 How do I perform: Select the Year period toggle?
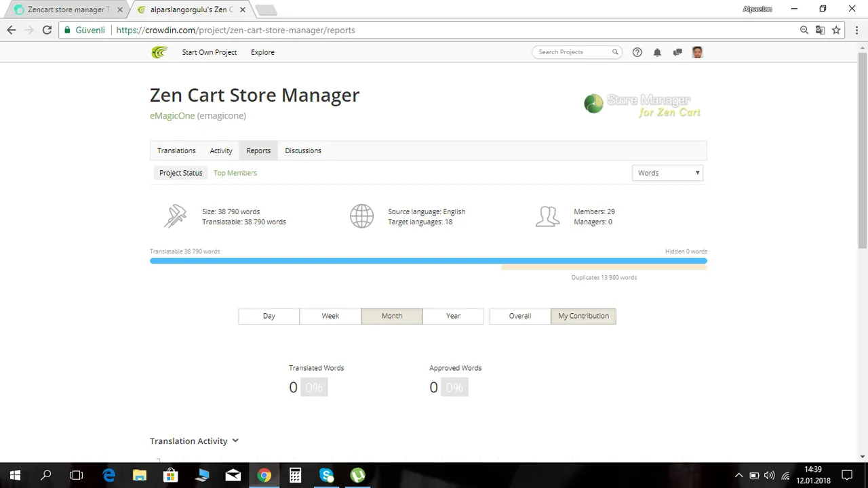(453, 316)
